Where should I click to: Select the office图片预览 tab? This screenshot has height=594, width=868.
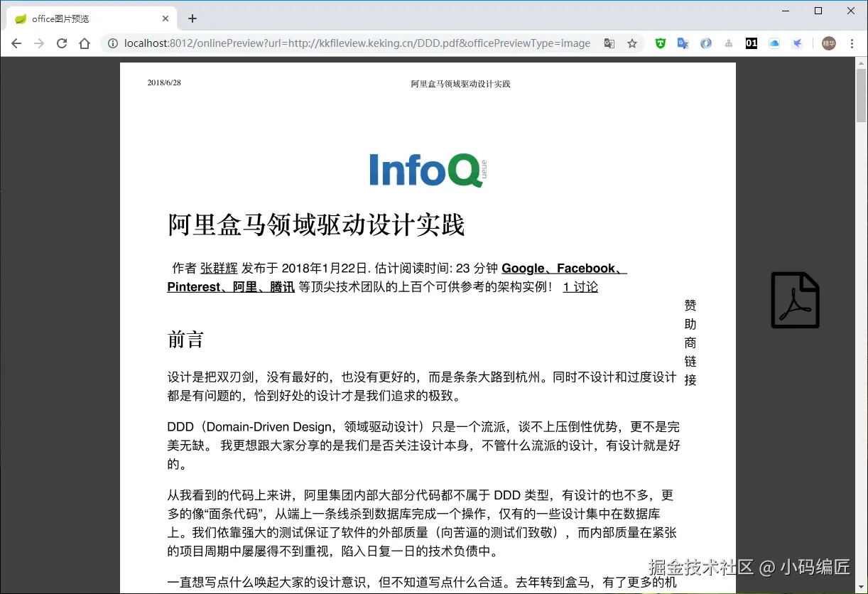(92, 18)
